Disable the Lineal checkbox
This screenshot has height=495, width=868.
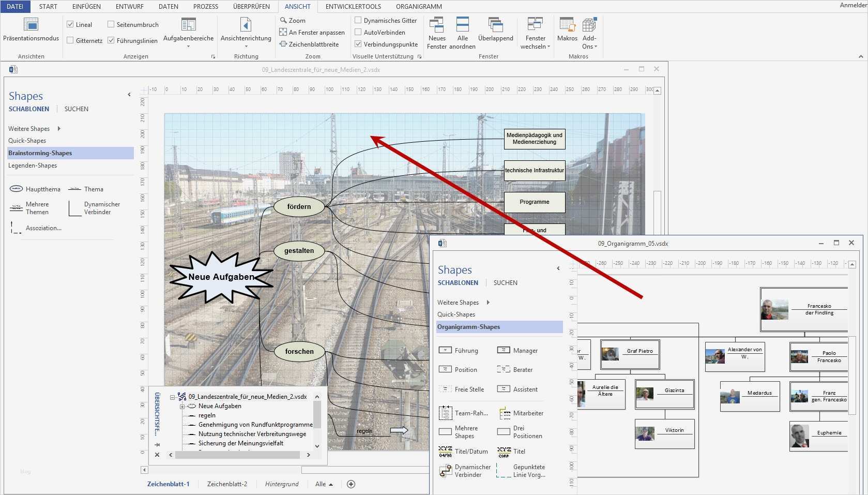(70, 24)
